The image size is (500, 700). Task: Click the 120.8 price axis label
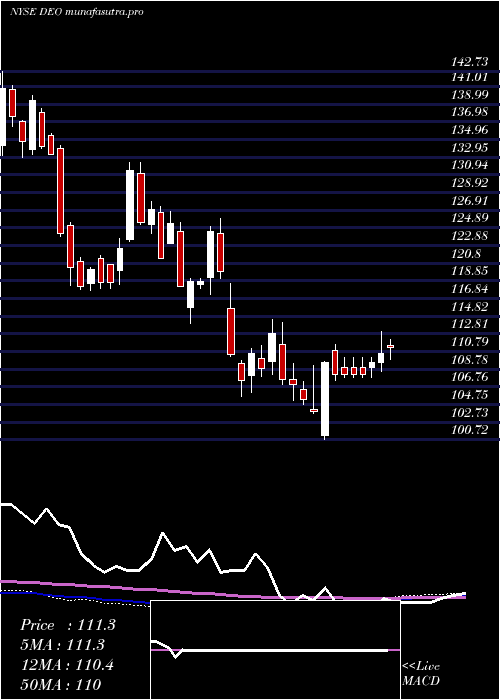464,254
